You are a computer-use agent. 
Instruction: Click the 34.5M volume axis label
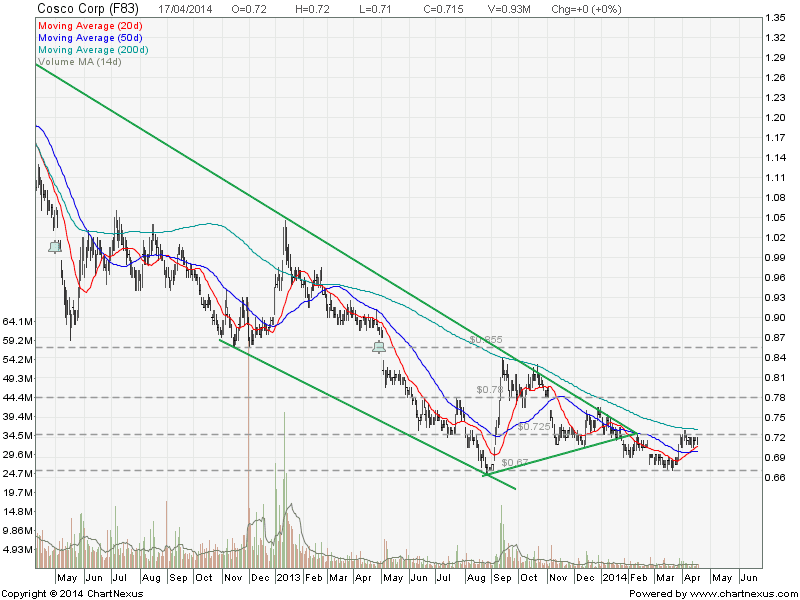click(18, 435)
